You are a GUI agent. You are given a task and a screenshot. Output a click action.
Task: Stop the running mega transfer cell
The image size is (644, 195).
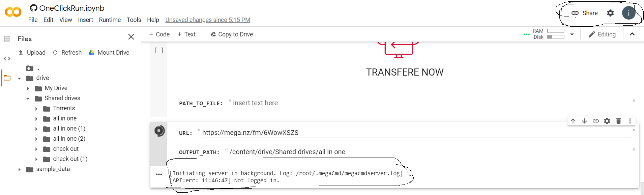tap(159, 131)
